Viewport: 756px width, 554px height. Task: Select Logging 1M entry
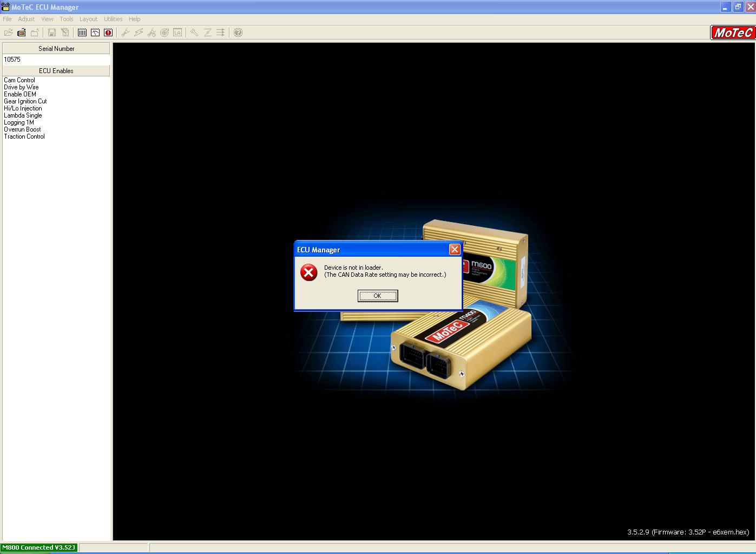(x=19, y=122)
